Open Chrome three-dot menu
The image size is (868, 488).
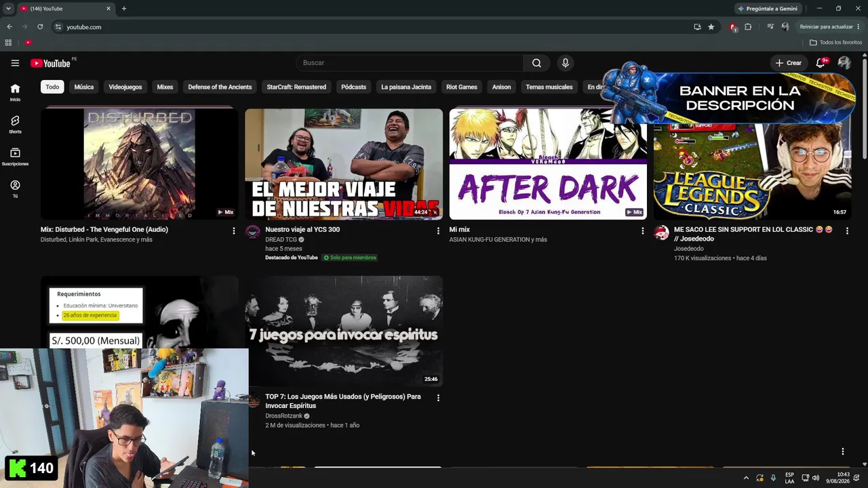858,27
